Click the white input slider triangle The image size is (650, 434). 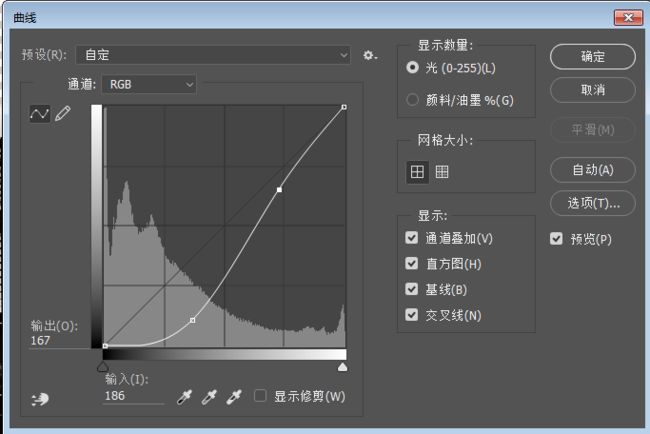pos(342,366)
